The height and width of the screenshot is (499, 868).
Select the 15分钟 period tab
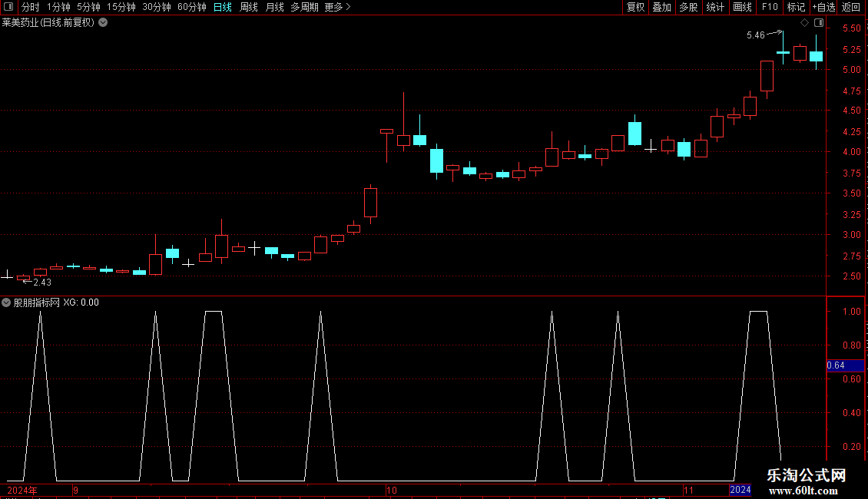[x=121, y=7]
